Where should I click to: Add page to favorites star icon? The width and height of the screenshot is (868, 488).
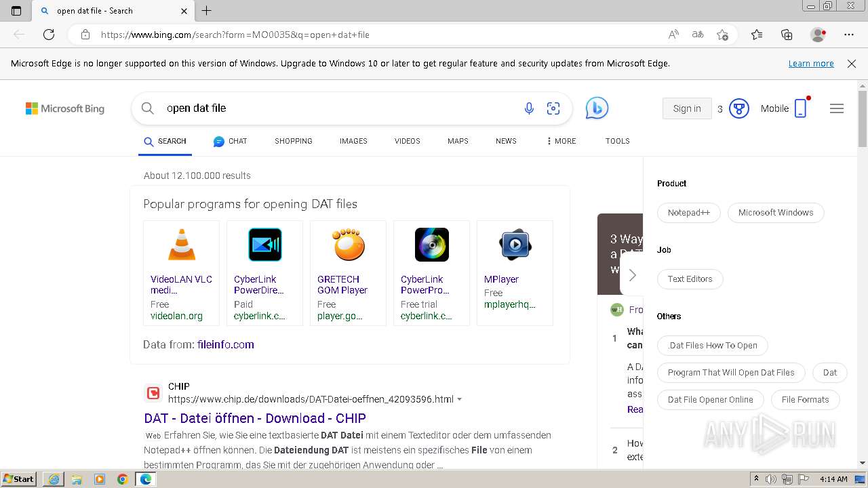pyautogui.click(x=723, y=35)
